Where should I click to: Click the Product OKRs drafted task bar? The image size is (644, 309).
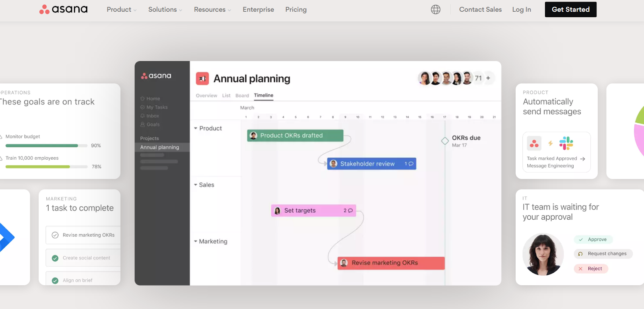click(x=295, y=136)
